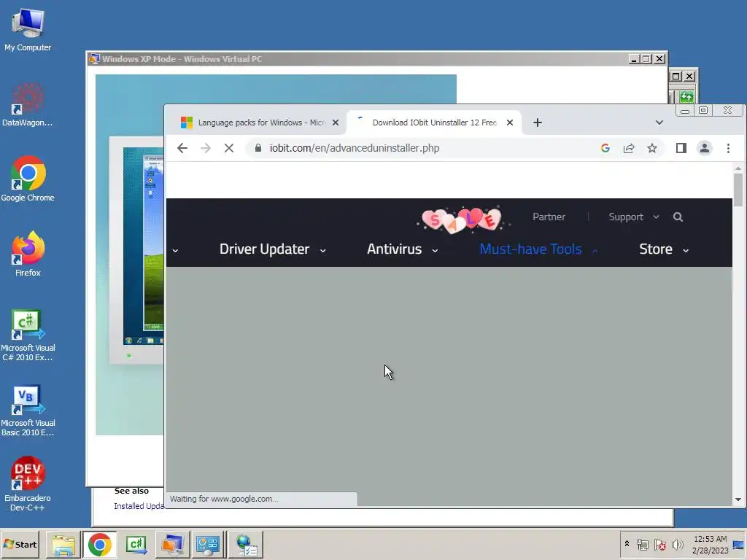Image resolution: width=747 pixels, height=560 pixels.
Task: Click the network tray icon
Action: [x=643, y=544]
